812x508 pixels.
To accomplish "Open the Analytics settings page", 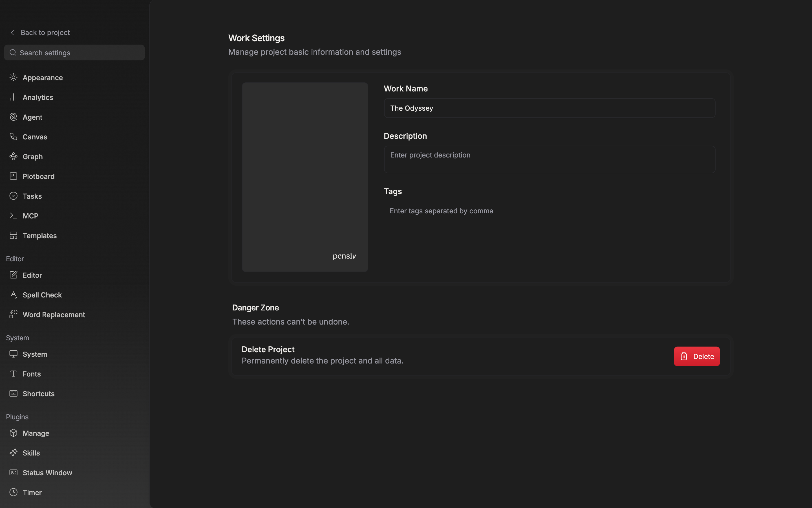I will coord(74,97).
